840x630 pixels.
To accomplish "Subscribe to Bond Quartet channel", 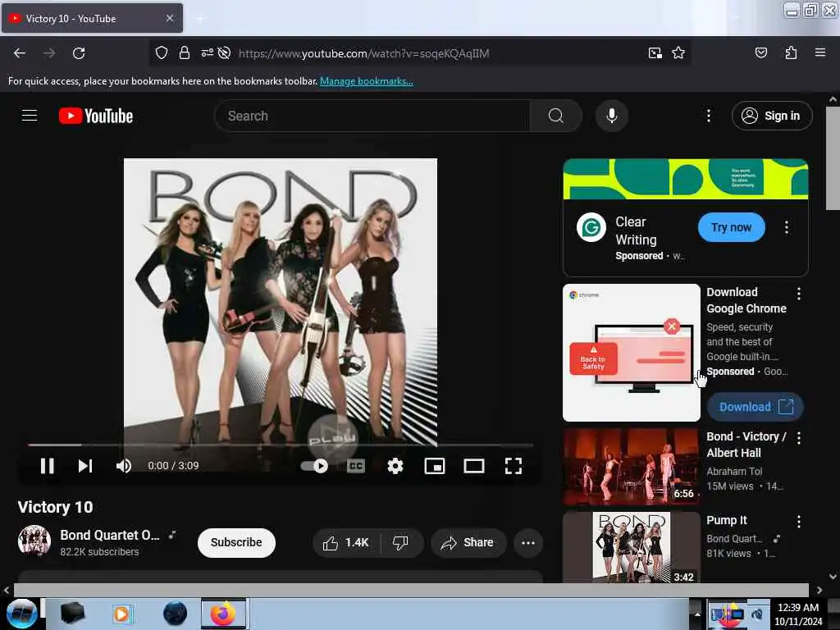I will (x=236, y=543).
